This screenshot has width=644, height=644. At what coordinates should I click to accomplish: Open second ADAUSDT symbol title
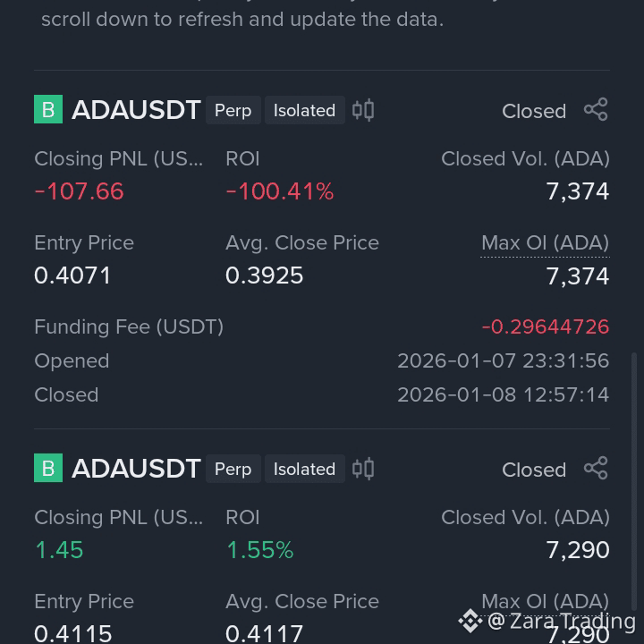click(x=136, y=468)
